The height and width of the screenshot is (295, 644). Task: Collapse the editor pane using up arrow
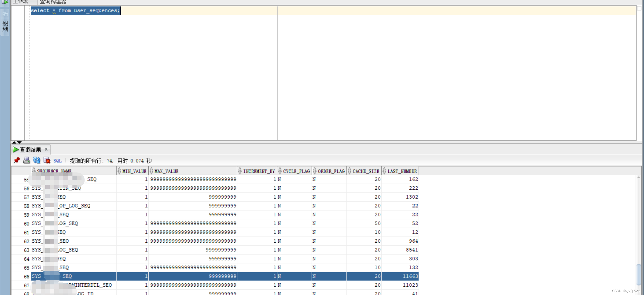14,142
